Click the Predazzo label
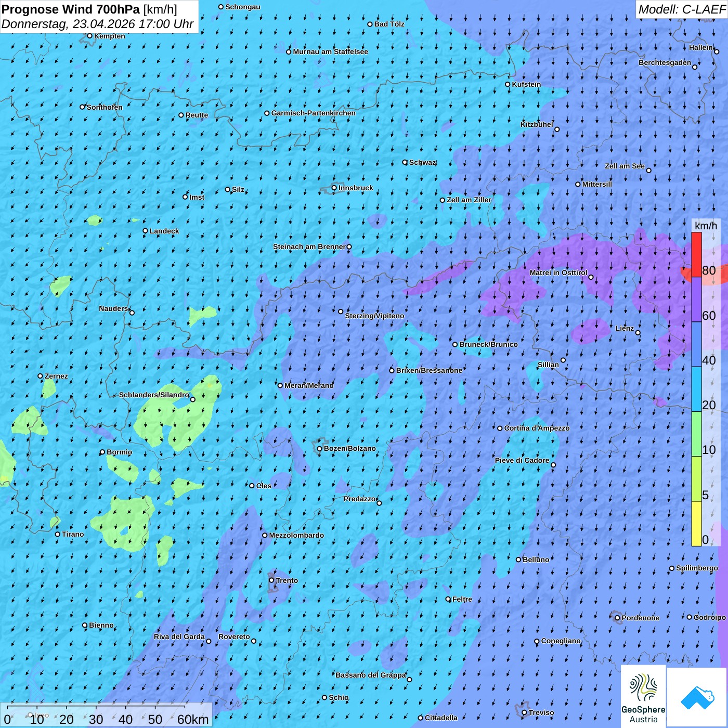 point(359,499)
